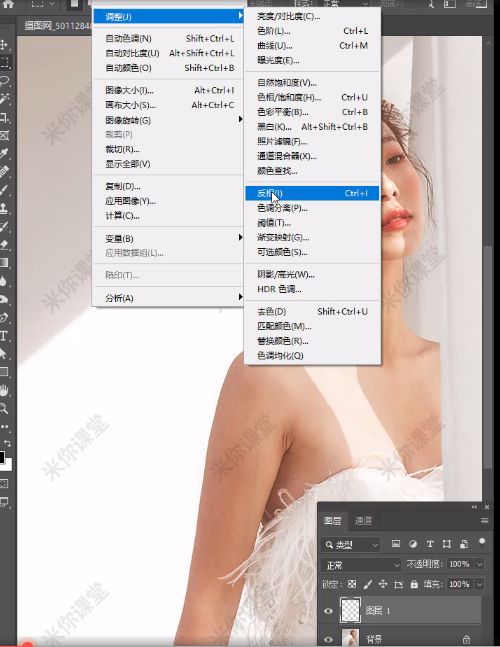Filter layers by text type icon
This screenshot has width=500, height=647.
click(430, 544)
